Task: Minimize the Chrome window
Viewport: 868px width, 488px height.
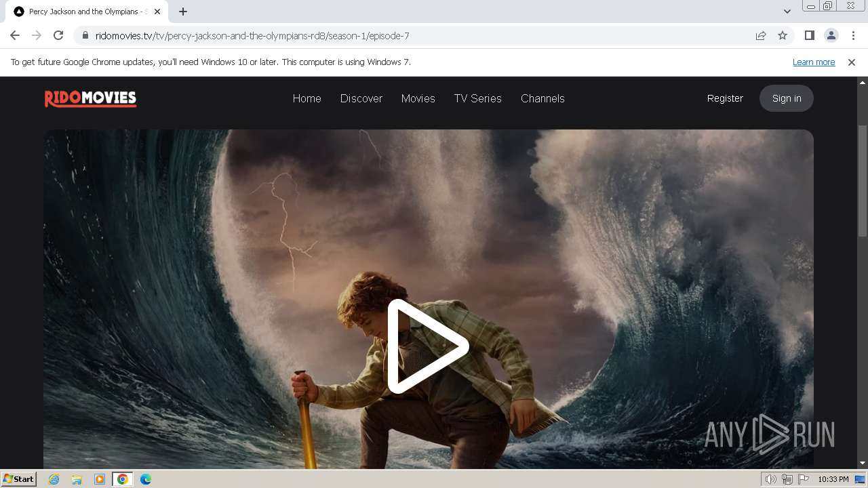Action: pos(811,6)
